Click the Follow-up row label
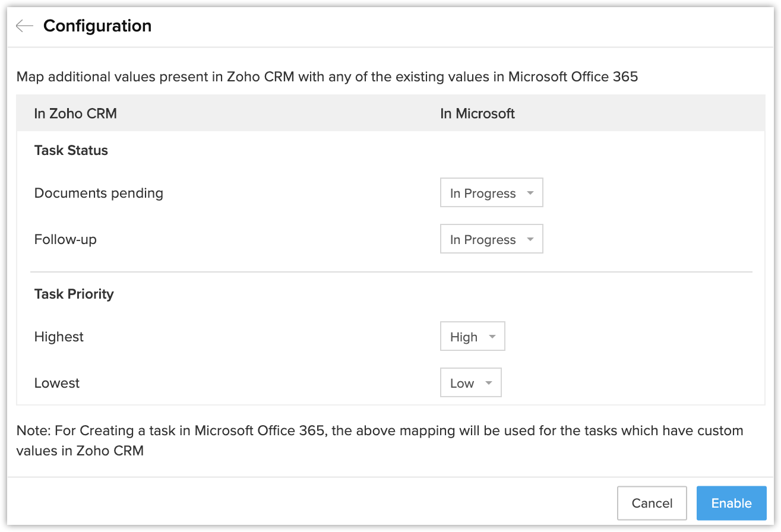This screenshot has height=532, width=781. click(x=65, y=240)
